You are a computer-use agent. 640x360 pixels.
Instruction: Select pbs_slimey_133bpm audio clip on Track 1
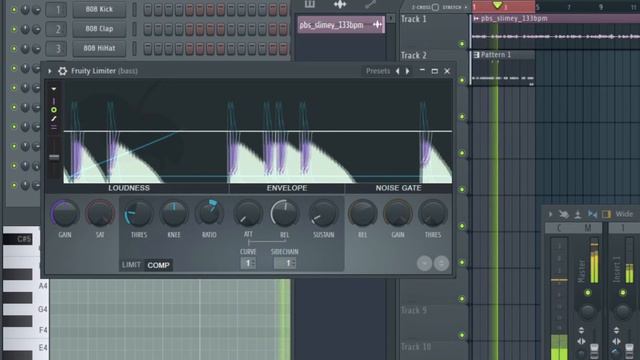[556, 32]
